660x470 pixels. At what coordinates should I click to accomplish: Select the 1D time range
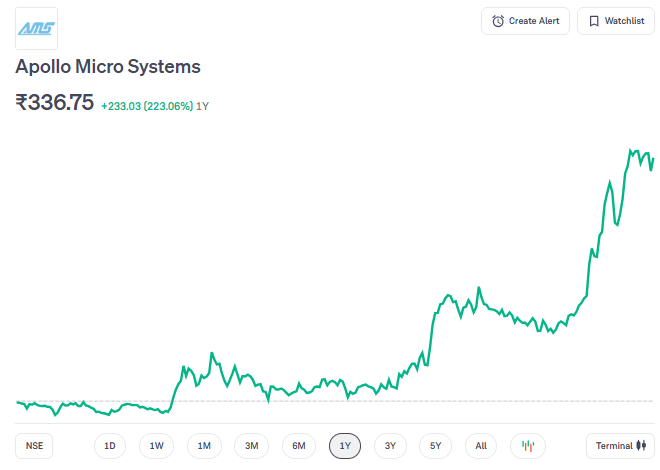[110, 446]
